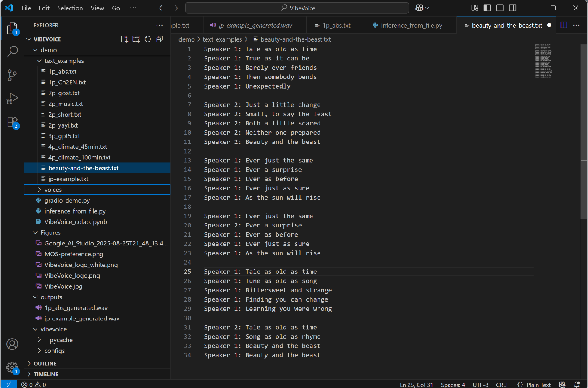Screen dimensions: 588x388
Task: Change line endings via CRLF
Action: point(502,385)
